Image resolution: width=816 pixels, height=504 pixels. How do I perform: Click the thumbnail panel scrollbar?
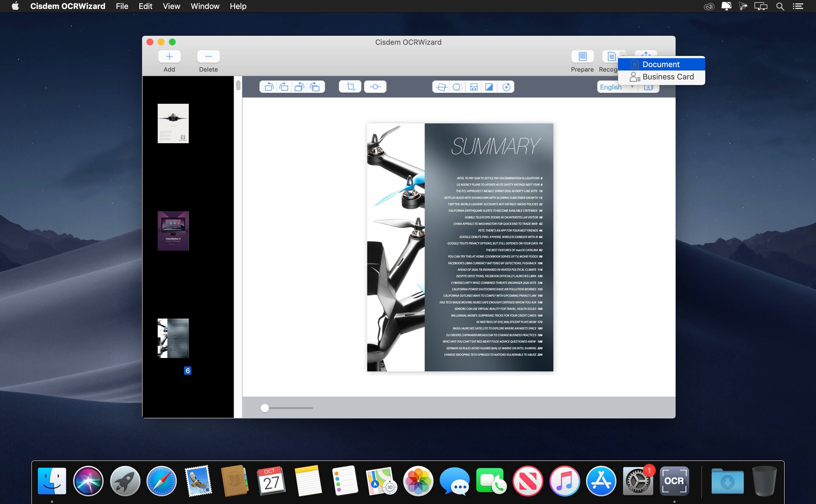click(238, 85)
